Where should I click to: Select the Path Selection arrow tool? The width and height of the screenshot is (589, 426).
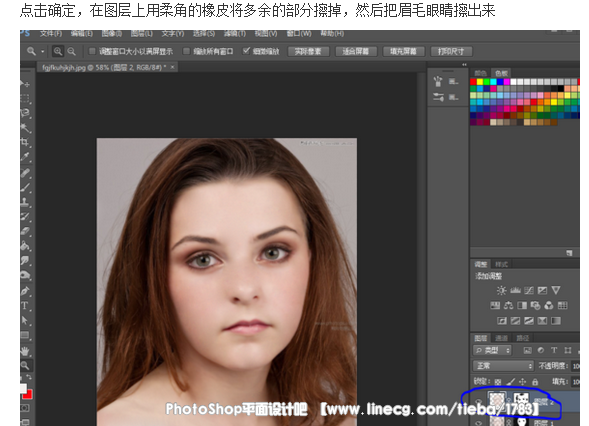coord(25,320)
